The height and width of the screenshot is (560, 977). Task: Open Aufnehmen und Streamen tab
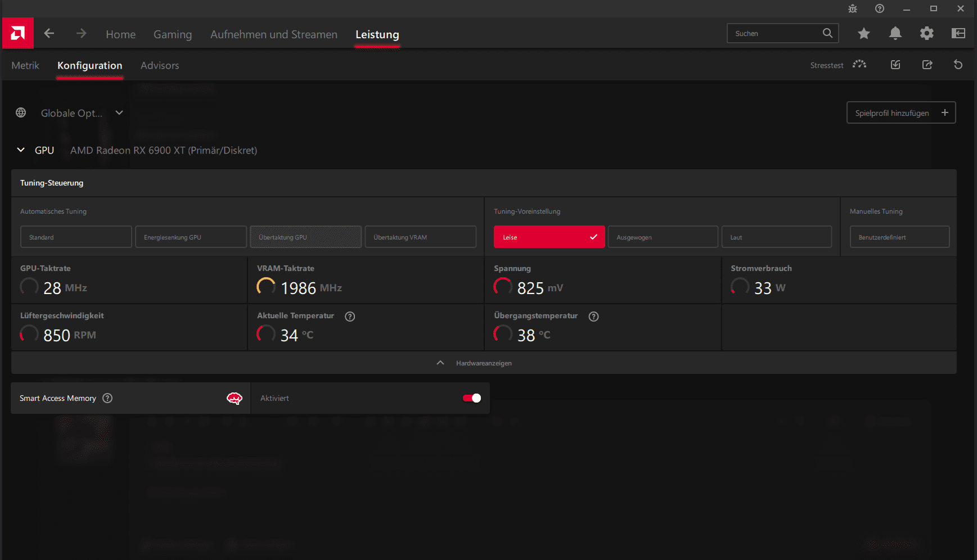tap(274, 34)
